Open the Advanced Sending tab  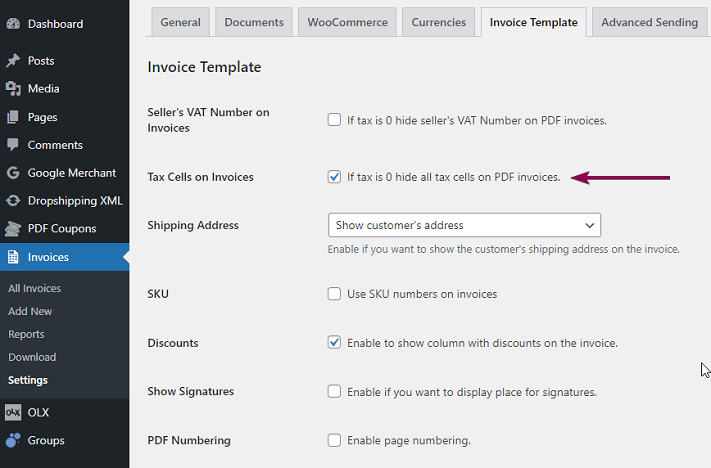pyautogui.click(x=648, y=22)
